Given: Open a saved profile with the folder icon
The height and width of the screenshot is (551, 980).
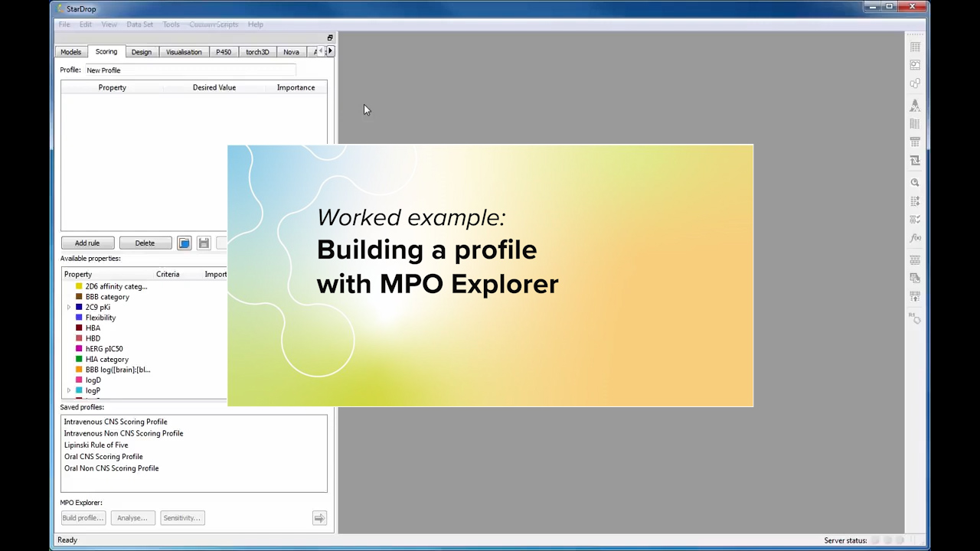Looking at the screenshot, I should (x=185, y=243).
